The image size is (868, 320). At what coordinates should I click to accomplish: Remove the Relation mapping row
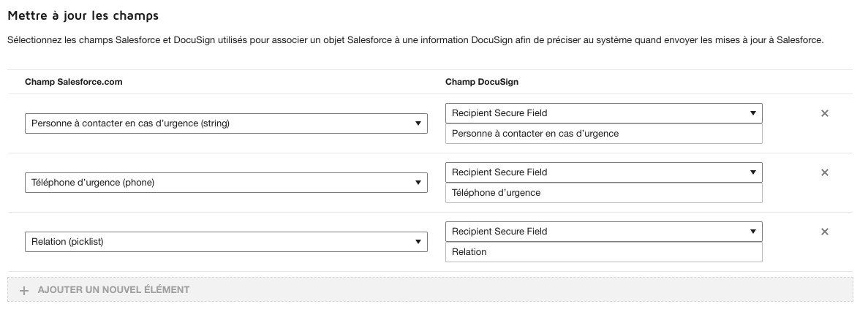click(x=824, y=232)
